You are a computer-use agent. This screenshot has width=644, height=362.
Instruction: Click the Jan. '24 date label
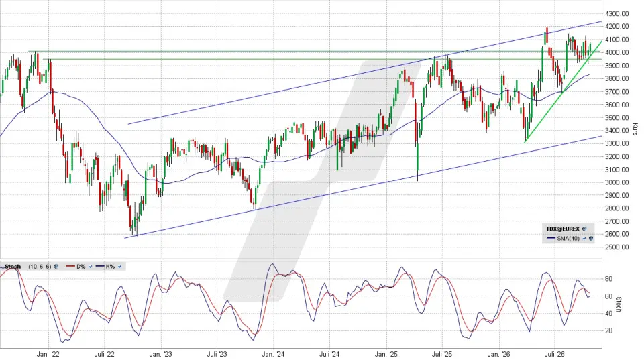click(273, 354)
